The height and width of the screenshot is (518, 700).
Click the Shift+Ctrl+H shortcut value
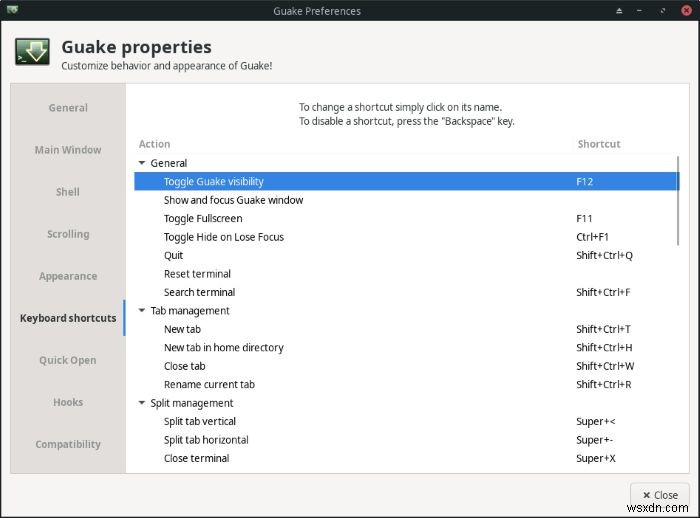pyautogui.click(x=604, y=347)
